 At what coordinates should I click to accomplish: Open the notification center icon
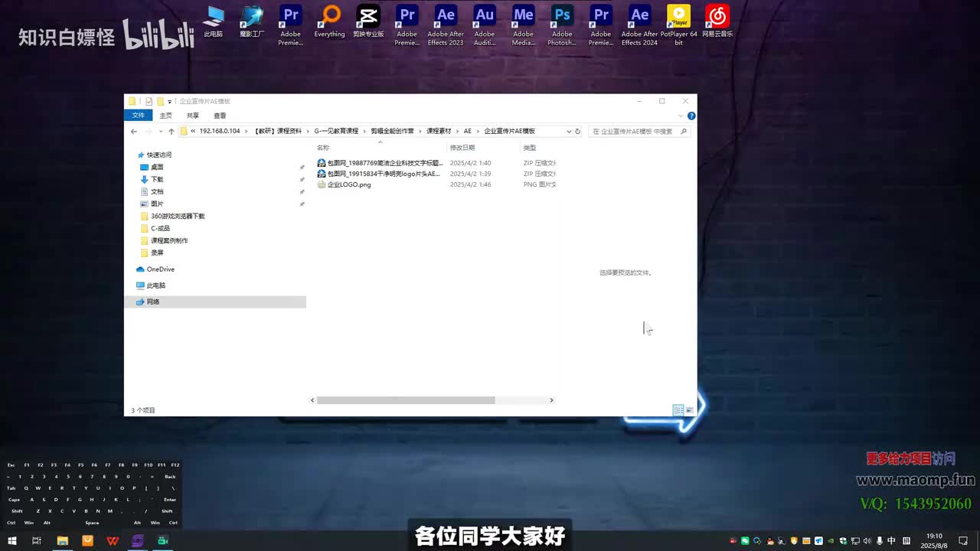963,540
